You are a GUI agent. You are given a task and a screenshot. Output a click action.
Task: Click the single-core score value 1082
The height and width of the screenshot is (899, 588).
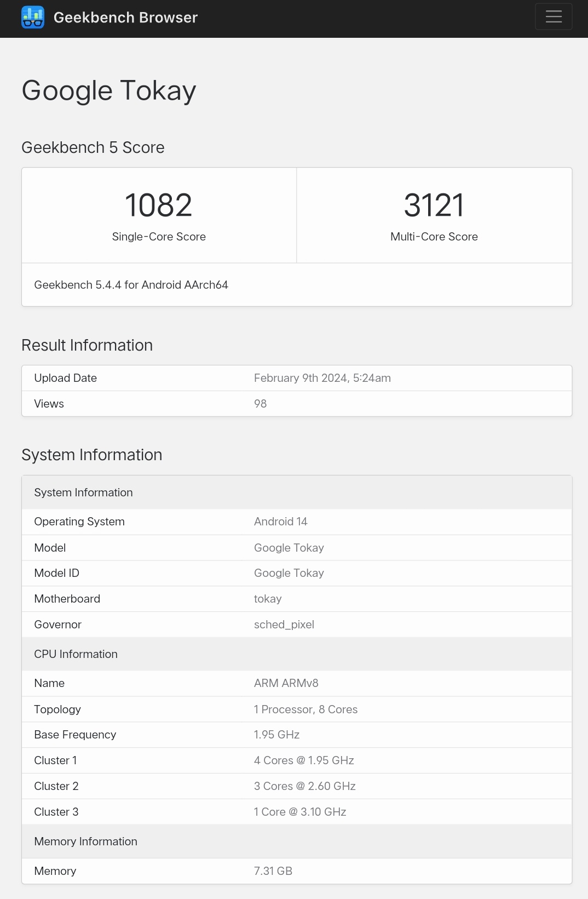(159, 205)
